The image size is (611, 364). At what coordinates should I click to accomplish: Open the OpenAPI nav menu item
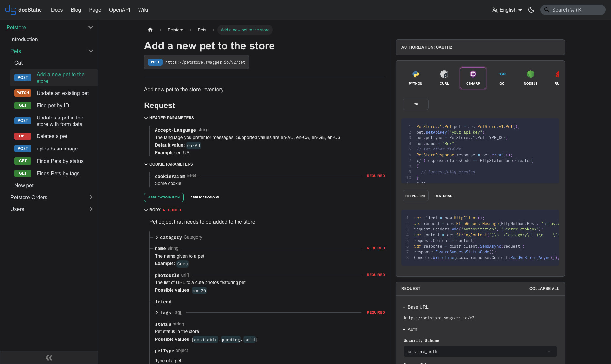click(x=119, y=10)
